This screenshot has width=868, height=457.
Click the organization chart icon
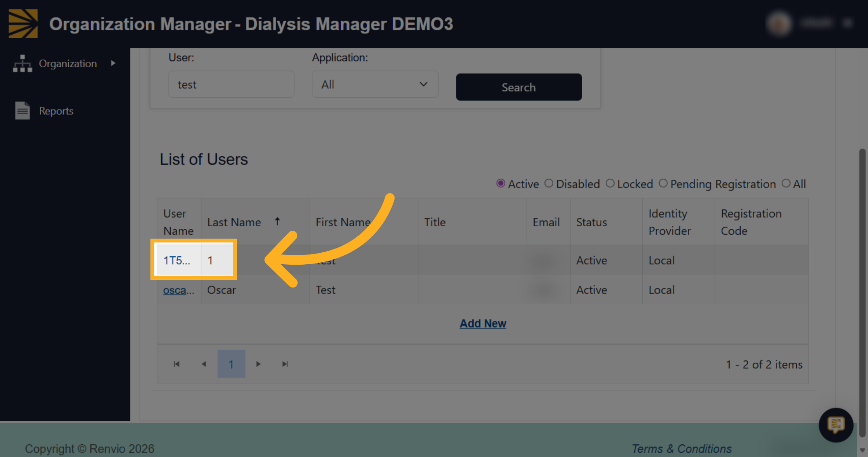[22, 64]
